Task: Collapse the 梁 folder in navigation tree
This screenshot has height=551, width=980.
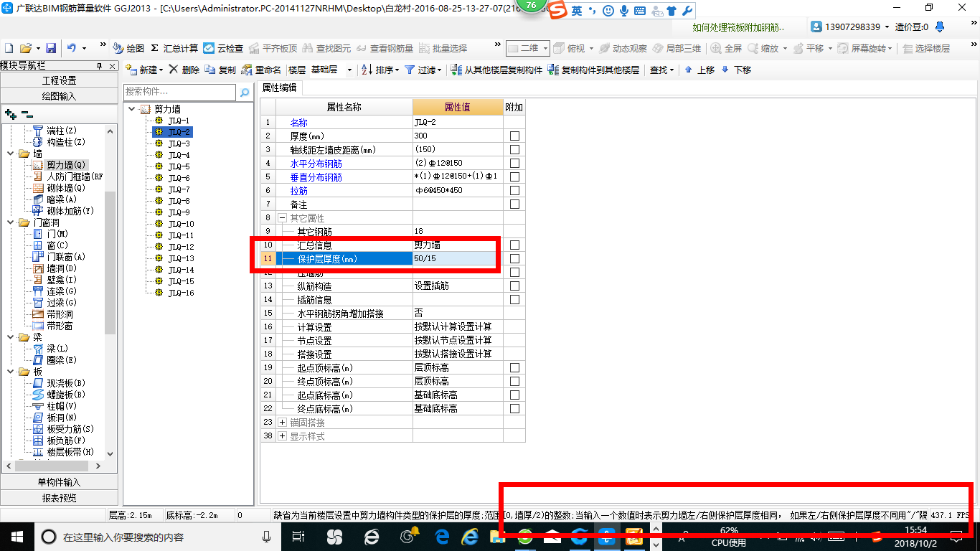Action: (9, 337)
